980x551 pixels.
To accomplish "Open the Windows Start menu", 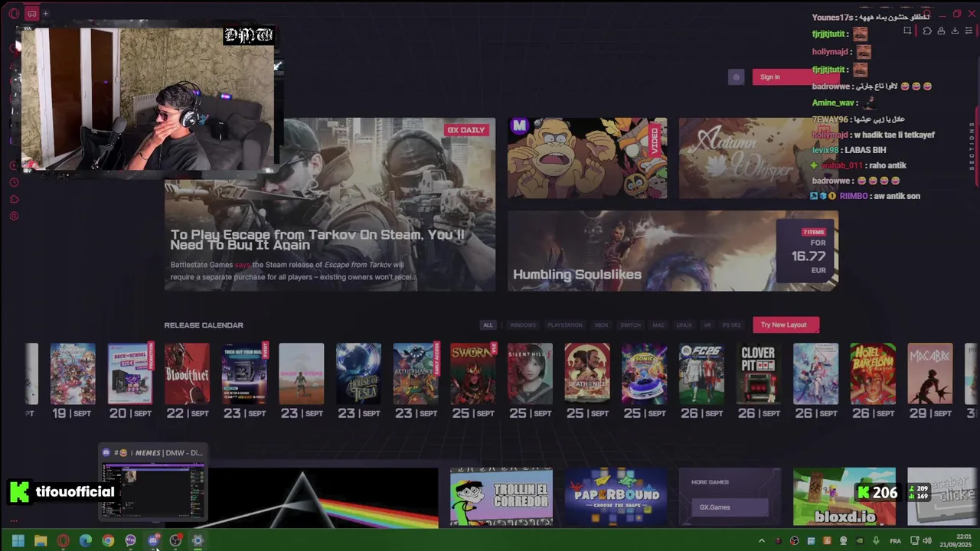I will (18, 541).
